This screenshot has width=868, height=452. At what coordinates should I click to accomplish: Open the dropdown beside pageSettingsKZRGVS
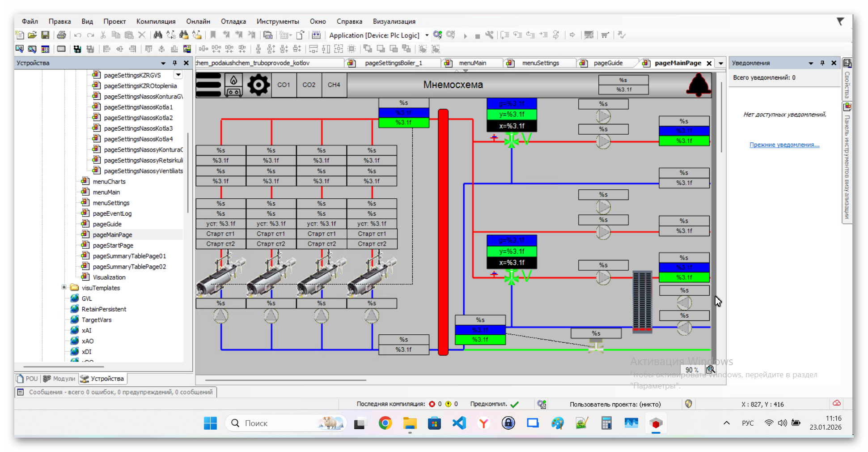pyautogui.click(x=178, y=75)
